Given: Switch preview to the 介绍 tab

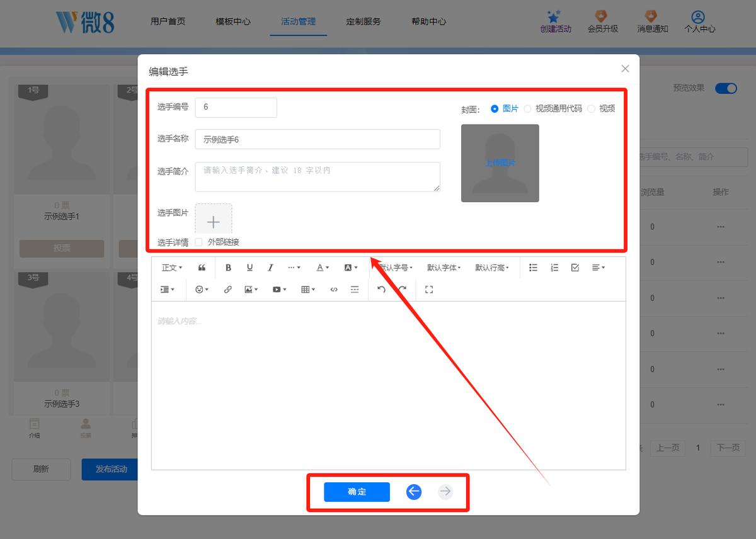Looking at the screenshot, I should 34,428.
